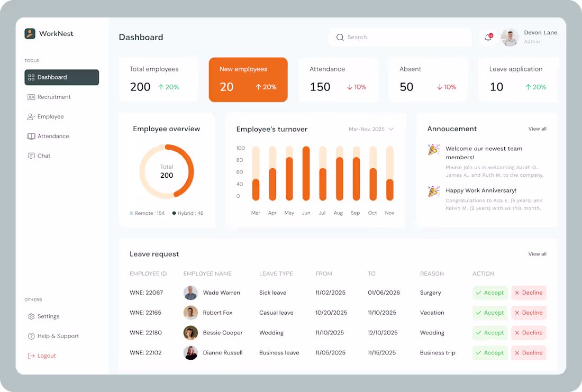Open Settings from the sidebar
Viewport: 582px width, 392px height.
point(48,316)
